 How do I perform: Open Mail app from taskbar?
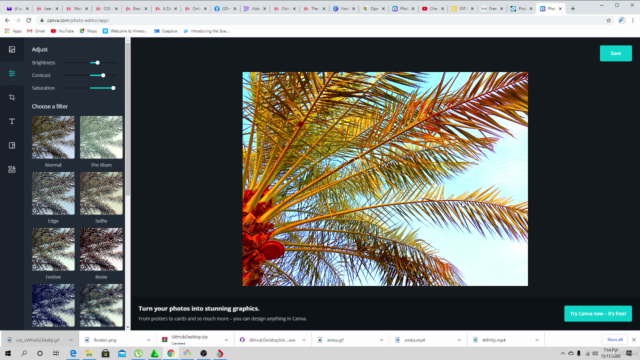click(x=122, y=353)
